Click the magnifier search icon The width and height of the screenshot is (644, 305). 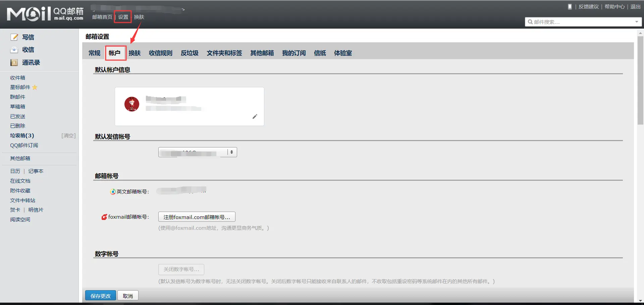(x=530, y=22)
